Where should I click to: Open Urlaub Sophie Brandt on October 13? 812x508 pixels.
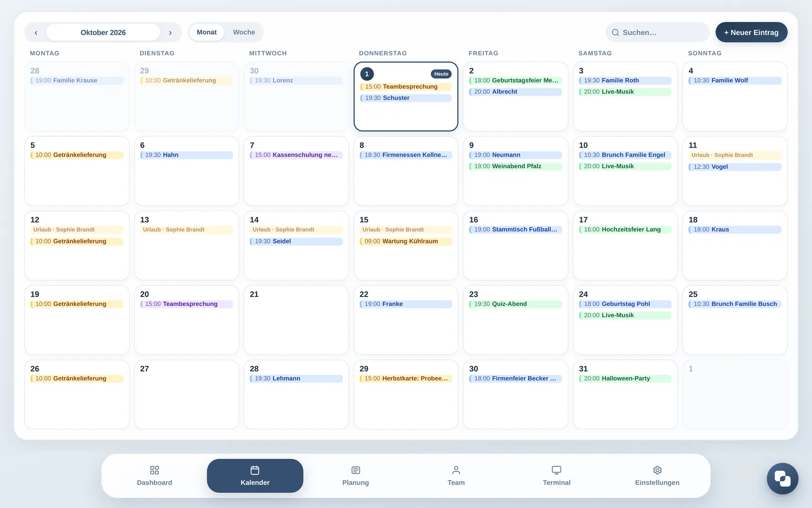point(187,230)
